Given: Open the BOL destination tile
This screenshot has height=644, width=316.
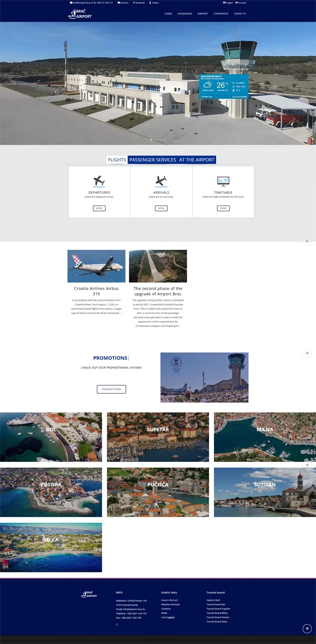Looking at the screenshot, I should (x=51, y=437).
